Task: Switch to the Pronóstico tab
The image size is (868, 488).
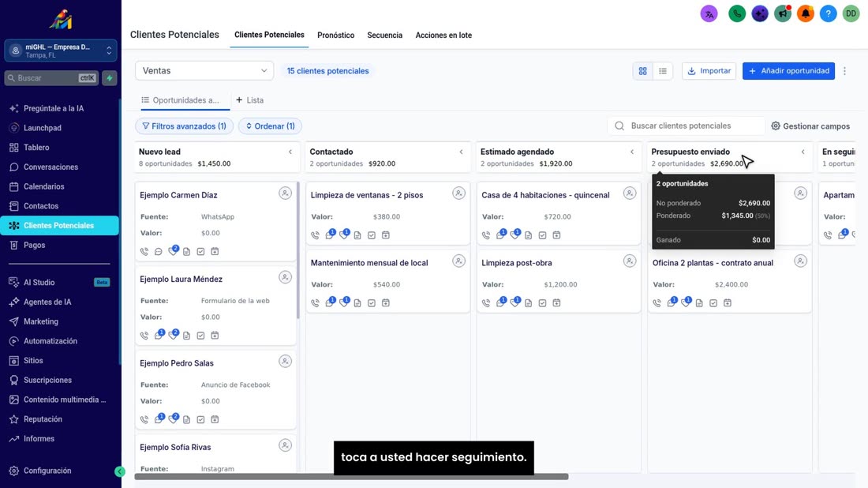Action: pos(335,36)
